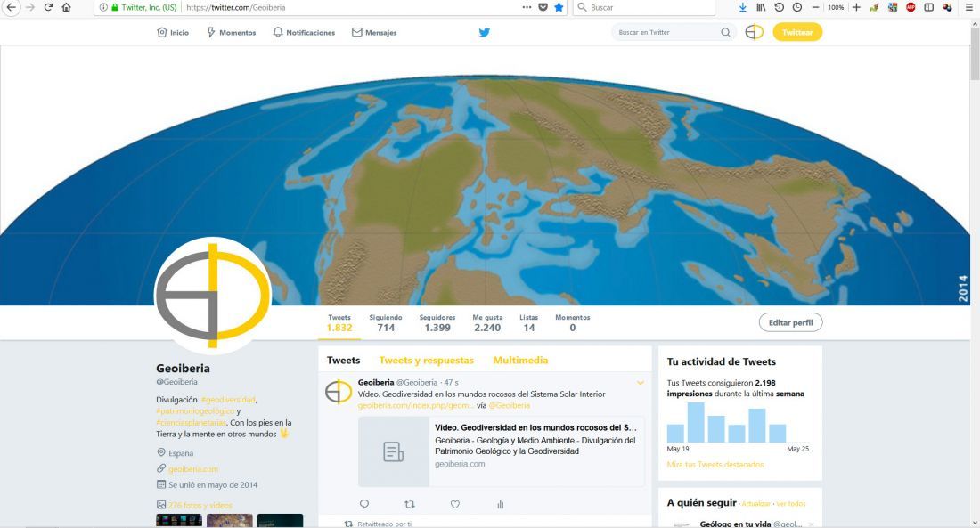Click the Geoiberia profile picture
Screen dimensions: 980x528
pos(213,295)
